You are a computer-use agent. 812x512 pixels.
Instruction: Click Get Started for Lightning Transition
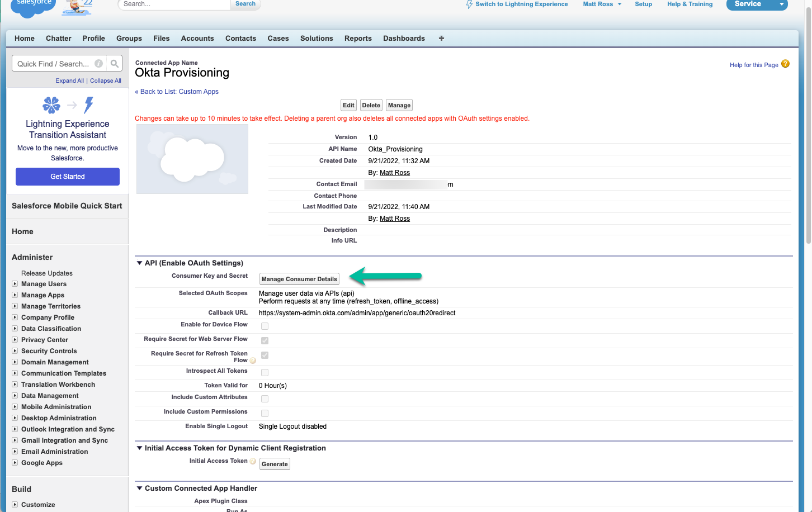point(68,177)
